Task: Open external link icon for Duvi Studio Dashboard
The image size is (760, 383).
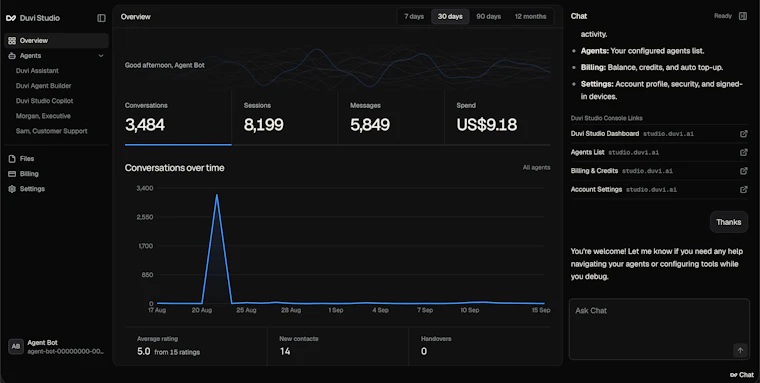Action: (744, 134)
